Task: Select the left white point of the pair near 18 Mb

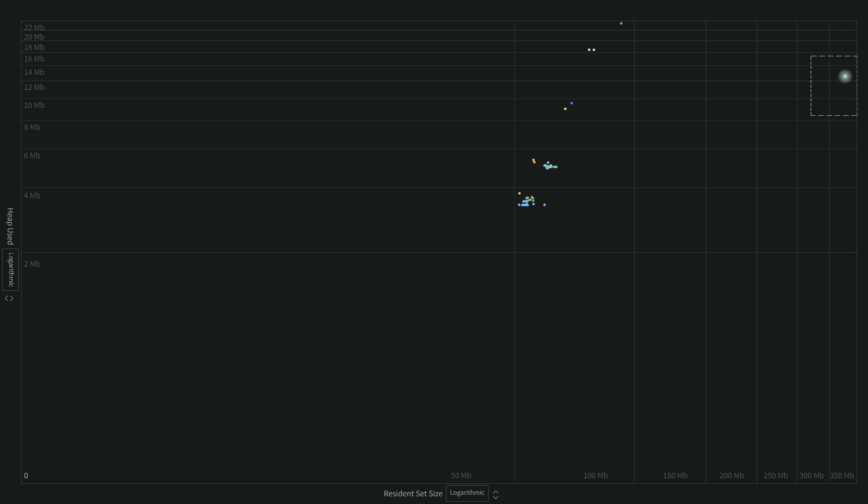Action: (x=589, y=50)
